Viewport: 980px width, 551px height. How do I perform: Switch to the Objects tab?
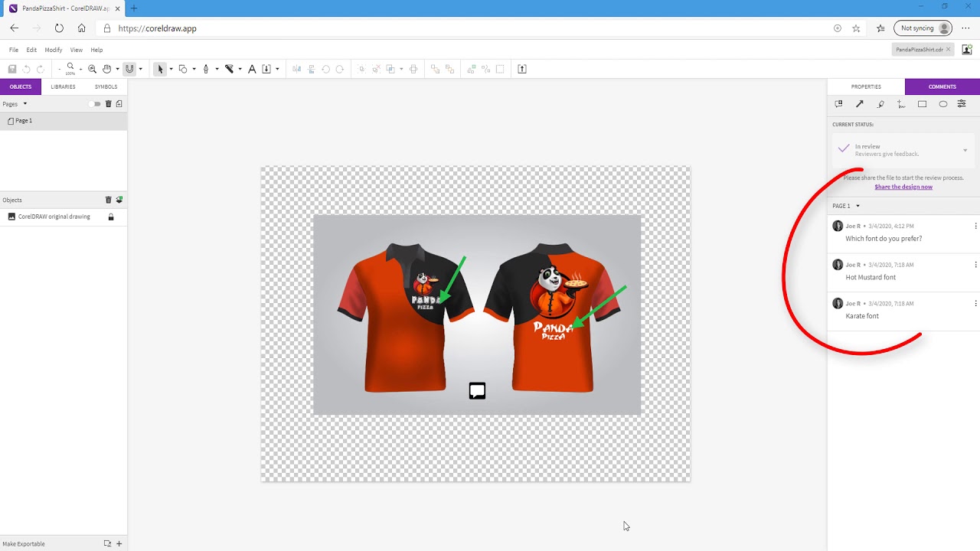click(21, 86)
